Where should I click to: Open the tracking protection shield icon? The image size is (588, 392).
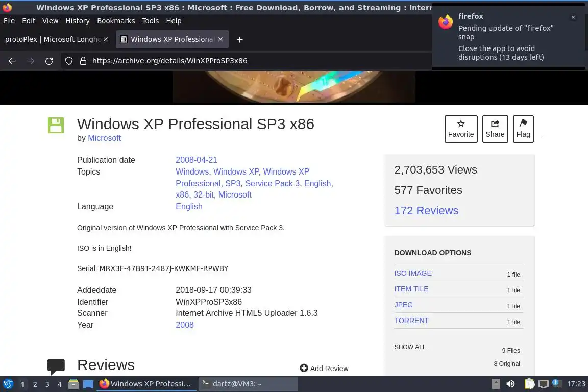tap(68, 61)
